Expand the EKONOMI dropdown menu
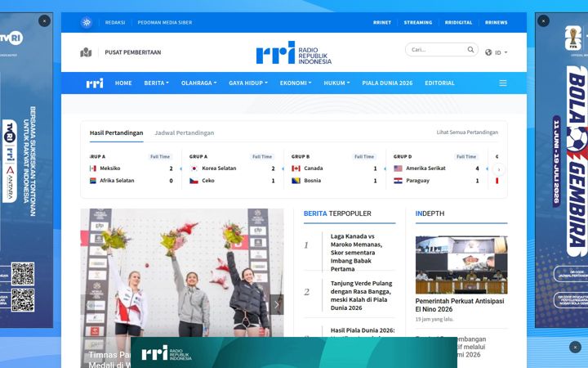The height and width of the screenshot is (368, 588). pos(296,83)
